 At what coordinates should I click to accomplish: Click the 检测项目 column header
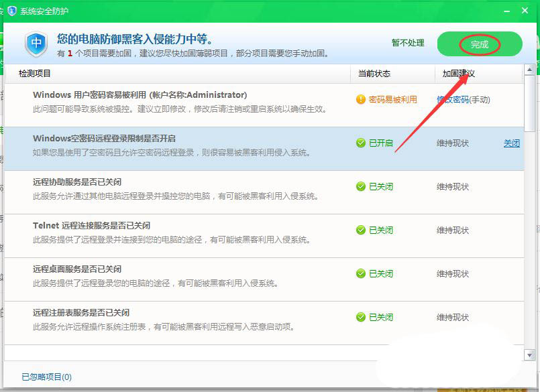click(x=32, y=74)
